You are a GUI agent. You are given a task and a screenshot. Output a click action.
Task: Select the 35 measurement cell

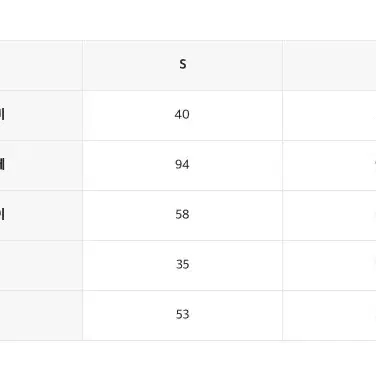[182, 265]
